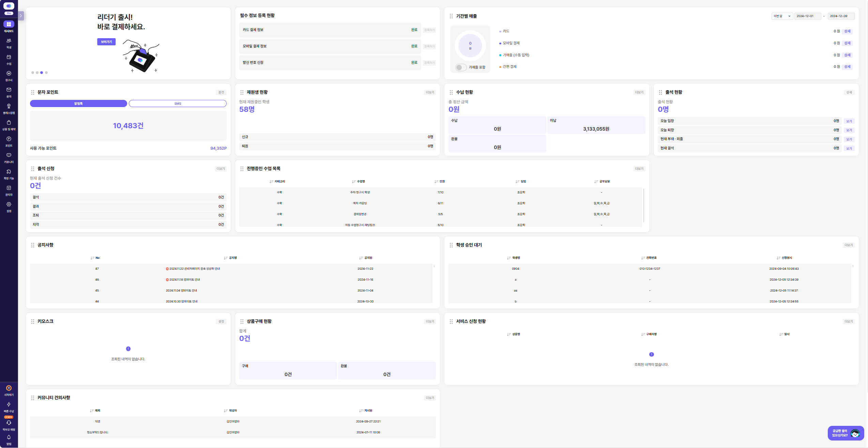Viewport: 868px width, 448px height.
Task: Click 더보기 in 재원생 현황 card
Action: [x=430, y=92]
